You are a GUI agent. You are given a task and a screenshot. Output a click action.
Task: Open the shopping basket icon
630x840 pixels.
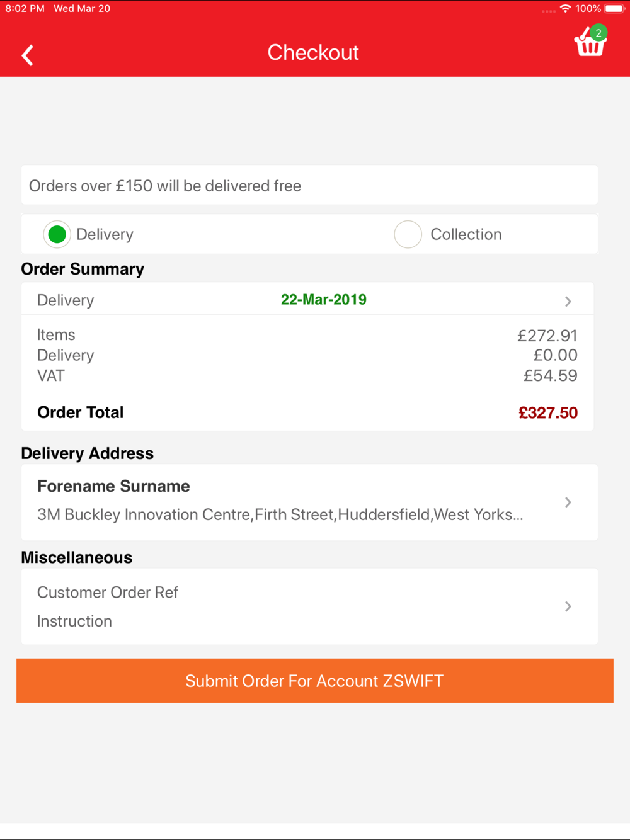pyautogui.click(x=590, y=43)
